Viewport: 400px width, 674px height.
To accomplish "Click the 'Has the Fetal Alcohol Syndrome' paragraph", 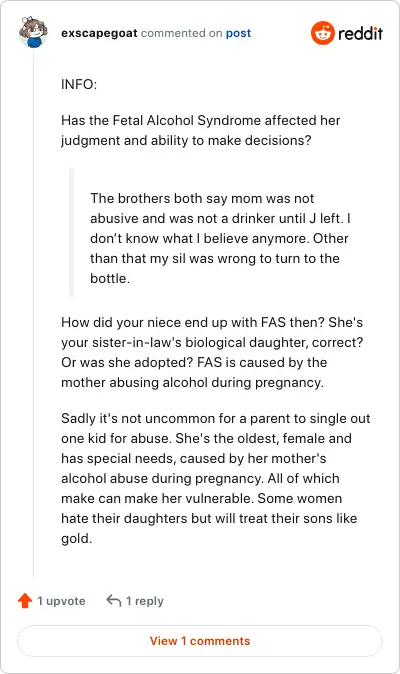I will 201,130.
